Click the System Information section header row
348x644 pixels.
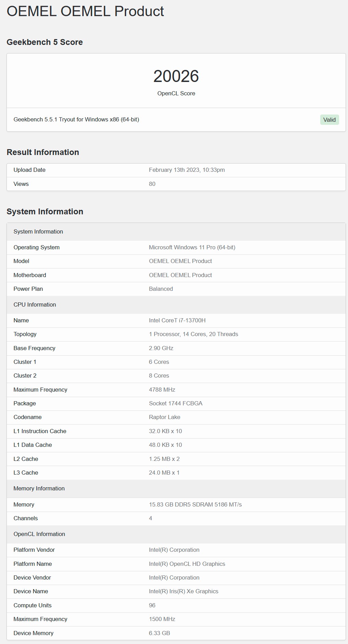(x=176, y=232)
